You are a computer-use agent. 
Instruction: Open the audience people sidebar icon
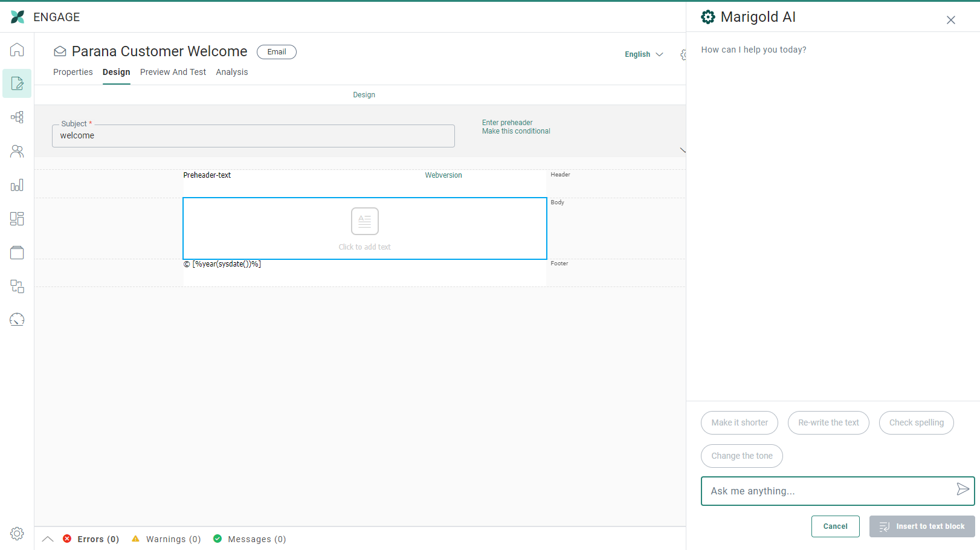click(17, 151)
